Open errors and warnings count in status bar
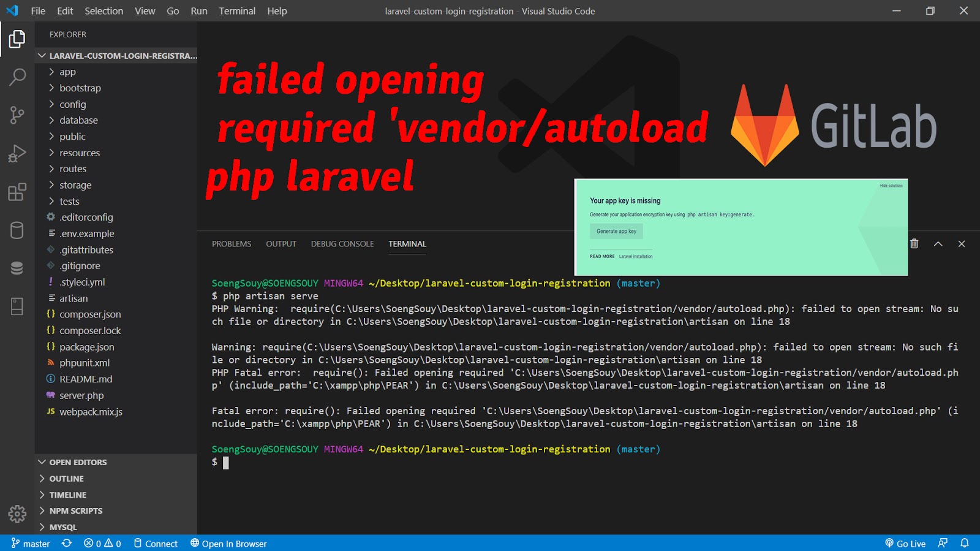The height and width of the screenshot is (551, 980). 102,544
